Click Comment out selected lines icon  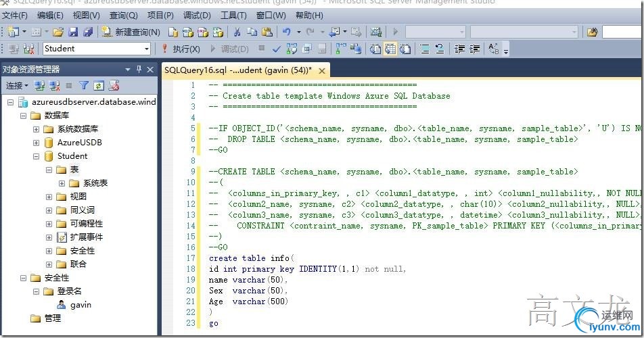[425, 49]
